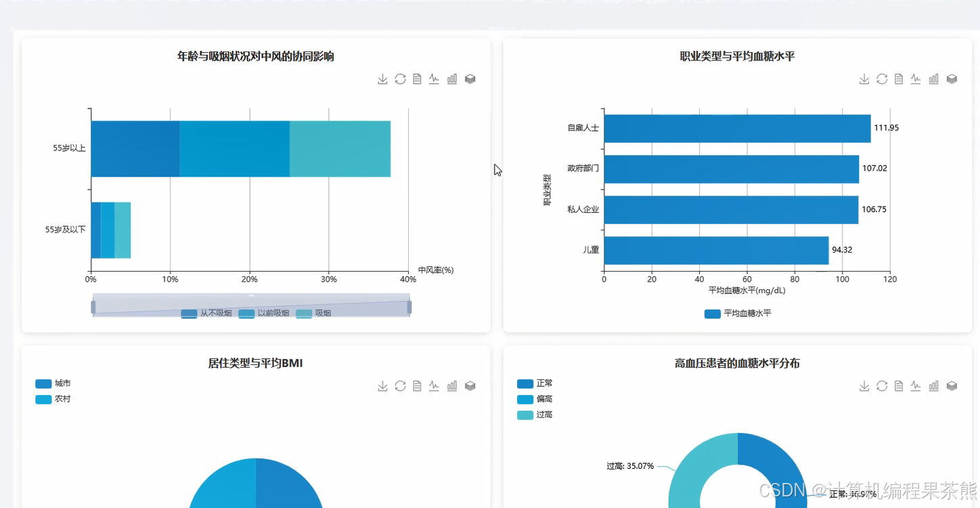Switch age-smoking stroke chart to bar chart
Screen dimensions: 980x508
pyautogui.click(x=452, y=79)
